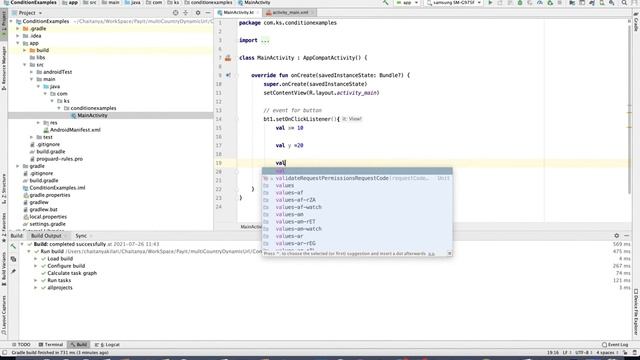Click override gutter icon on line 9

click(x=228, y=75)
